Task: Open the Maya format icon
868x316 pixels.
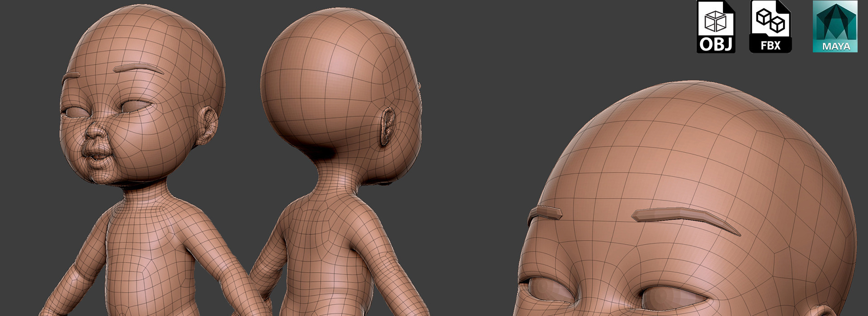Action: [x=835, y=27]
